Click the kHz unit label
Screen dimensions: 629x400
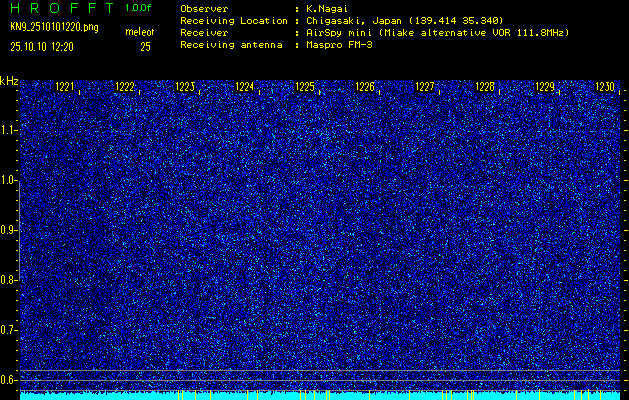click(x=9, y=80)
